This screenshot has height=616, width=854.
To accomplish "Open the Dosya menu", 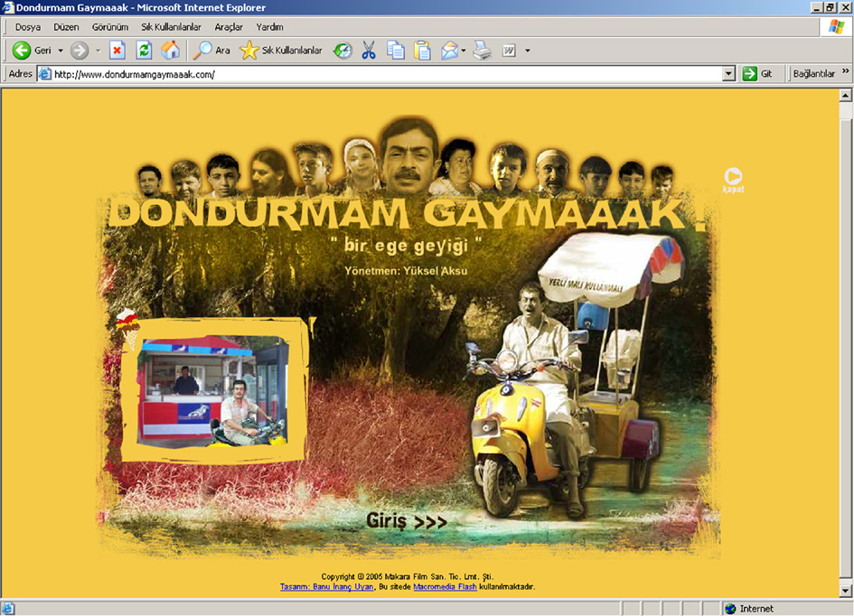I will coord(28,27).
